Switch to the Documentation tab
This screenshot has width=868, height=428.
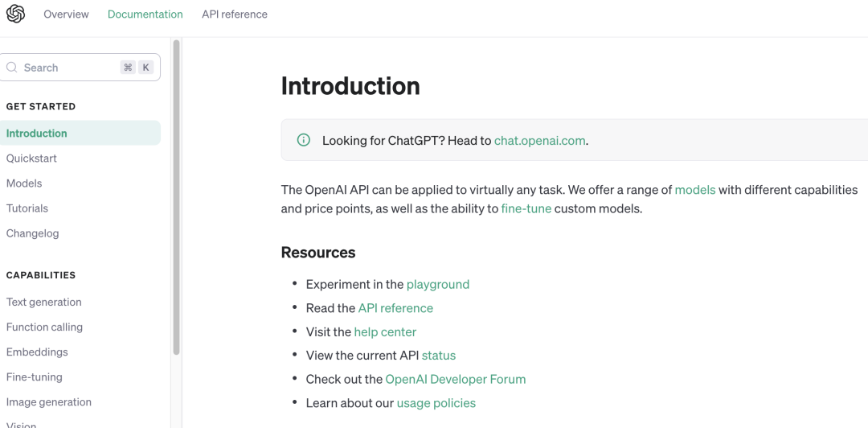(x=145, y=14)
